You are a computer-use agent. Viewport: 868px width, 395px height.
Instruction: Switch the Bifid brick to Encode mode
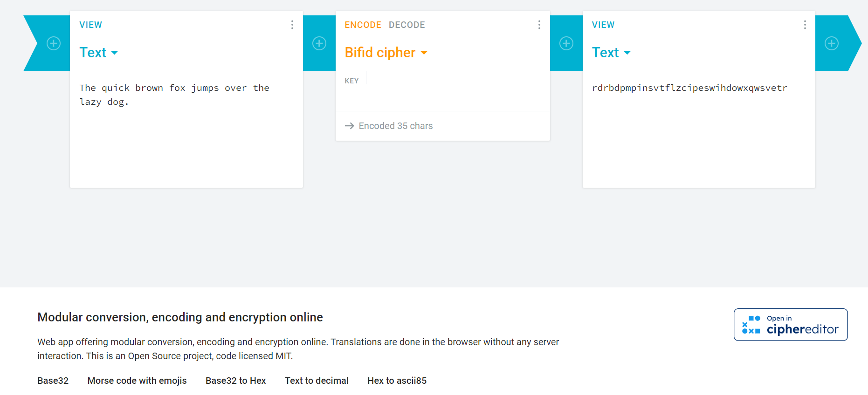363,25
